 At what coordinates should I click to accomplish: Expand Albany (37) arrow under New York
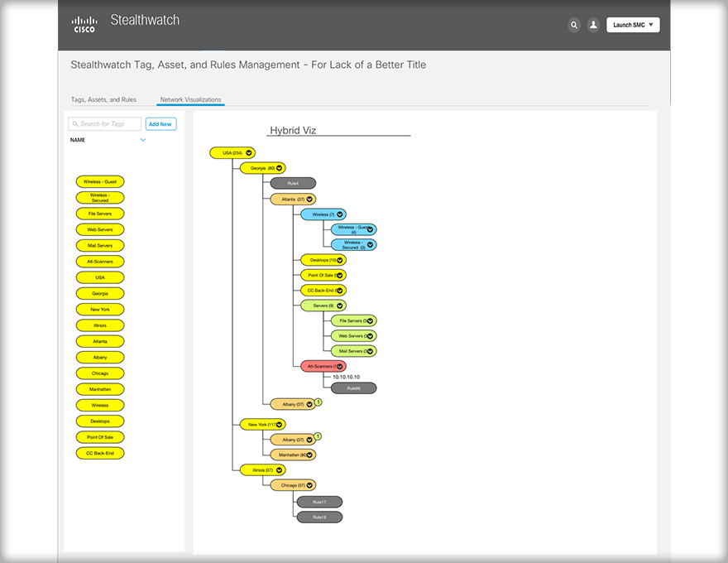[x=309, y=440]
